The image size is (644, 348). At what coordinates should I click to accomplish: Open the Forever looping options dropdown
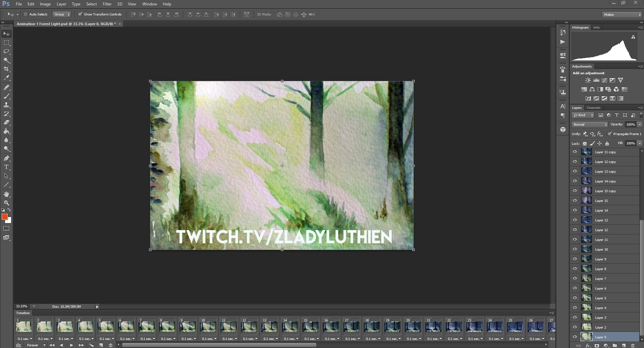(36, 345)
